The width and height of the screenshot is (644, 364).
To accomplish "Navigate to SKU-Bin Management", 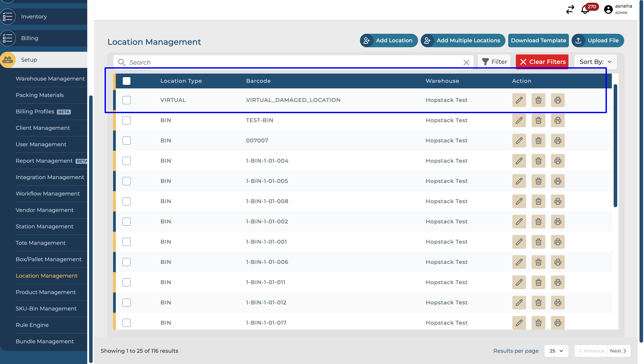I will 46,308.
